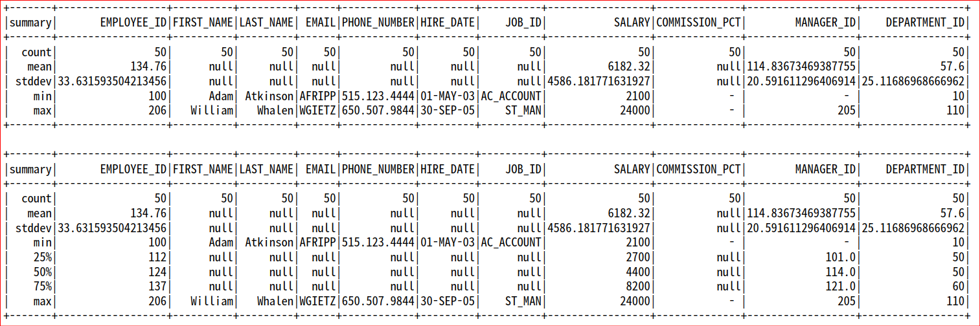The width and height of the screenshot is (980, 326).
Task: Select mean EMPLOYEE_ID 134.76 in upper table
Action: [x=150, y=66]
